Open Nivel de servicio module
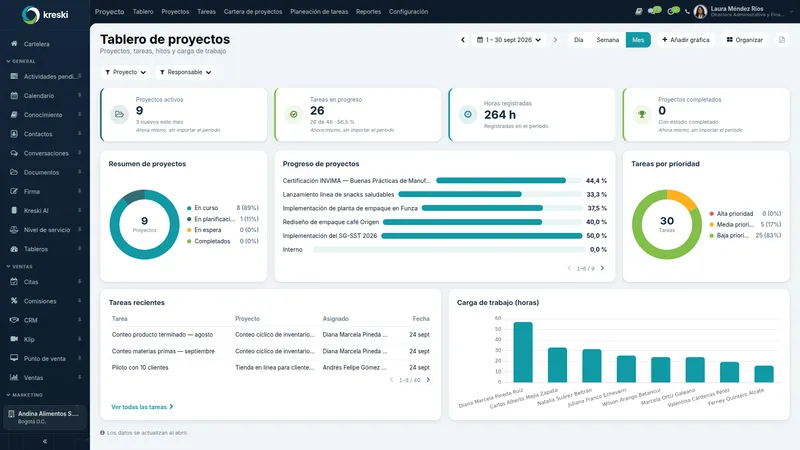 tap(46, 230)
